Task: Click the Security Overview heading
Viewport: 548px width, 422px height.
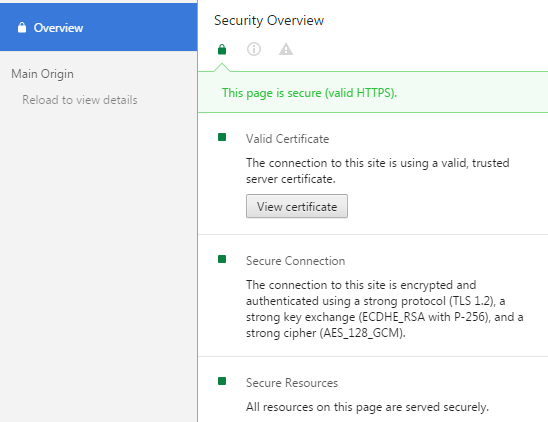Action: [269, 20]
